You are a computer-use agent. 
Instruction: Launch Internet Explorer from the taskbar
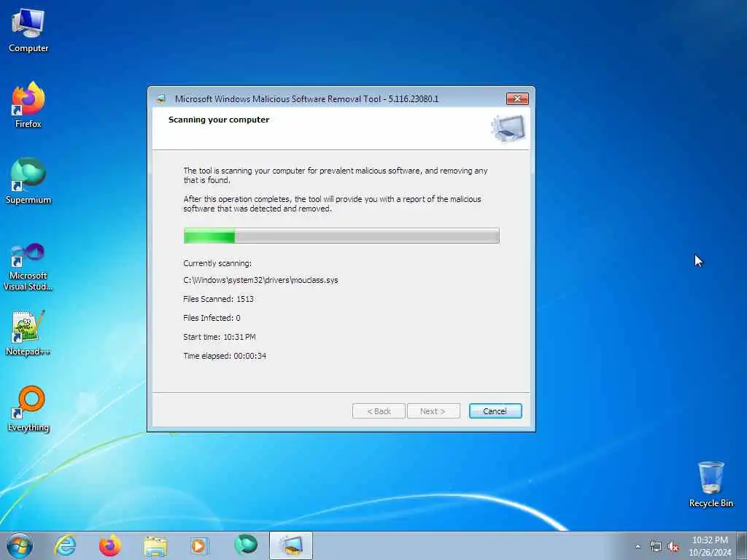coord(65,545)
